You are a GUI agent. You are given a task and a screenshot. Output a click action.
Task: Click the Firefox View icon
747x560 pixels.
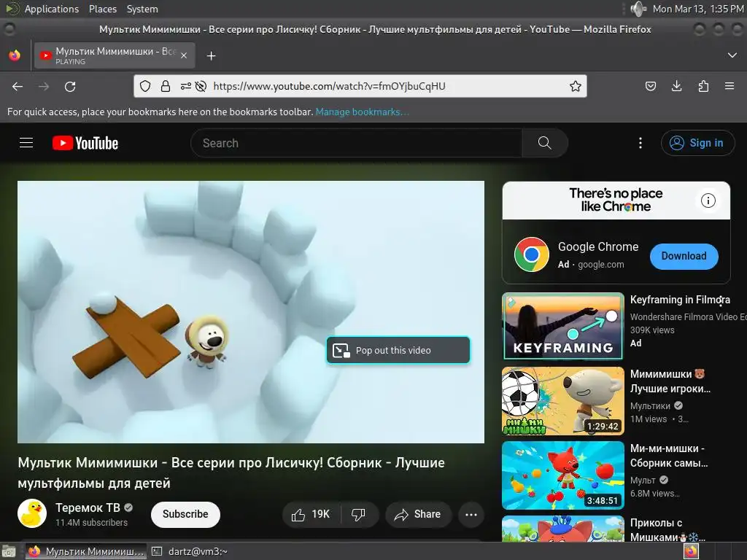pyautogui.click(x=15, y=55)
